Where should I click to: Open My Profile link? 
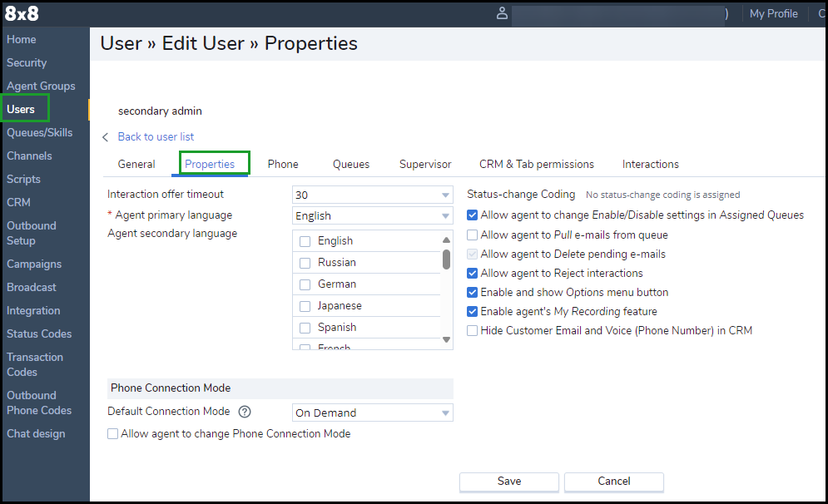point(774,13)
